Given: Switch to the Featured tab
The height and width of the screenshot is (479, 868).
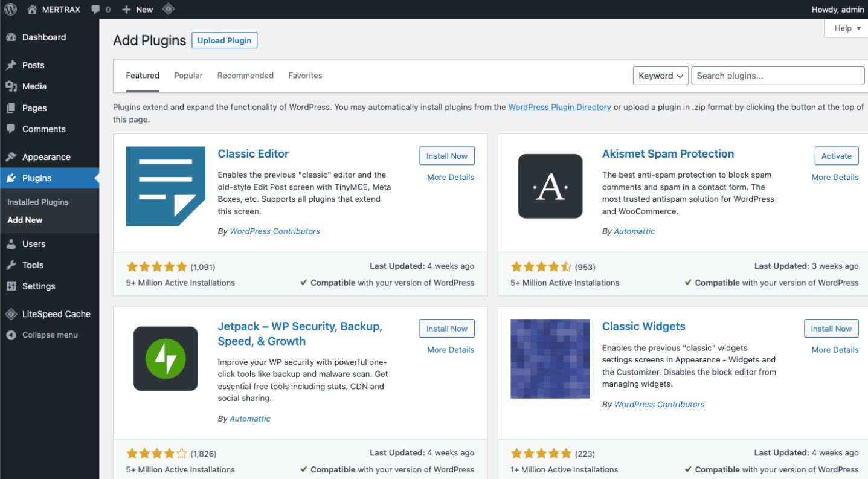Looking at the screenshot, I should tap(143, 76).
